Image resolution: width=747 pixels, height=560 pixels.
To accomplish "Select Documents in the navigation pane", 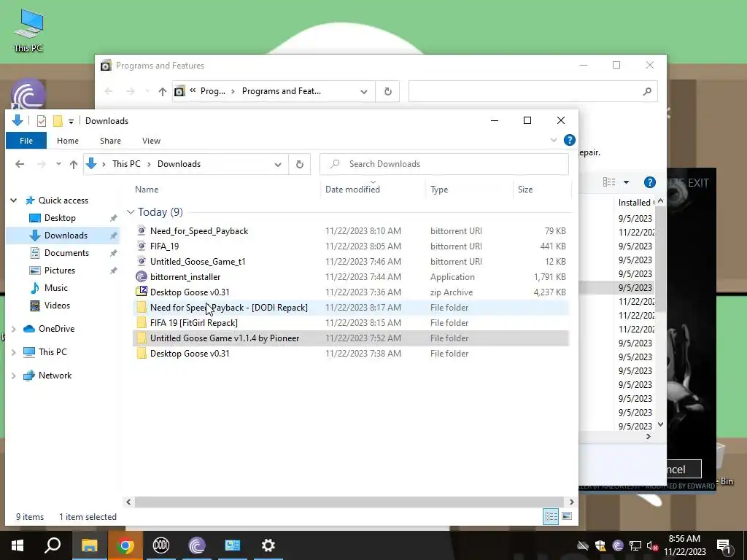I will click(66, 253).
